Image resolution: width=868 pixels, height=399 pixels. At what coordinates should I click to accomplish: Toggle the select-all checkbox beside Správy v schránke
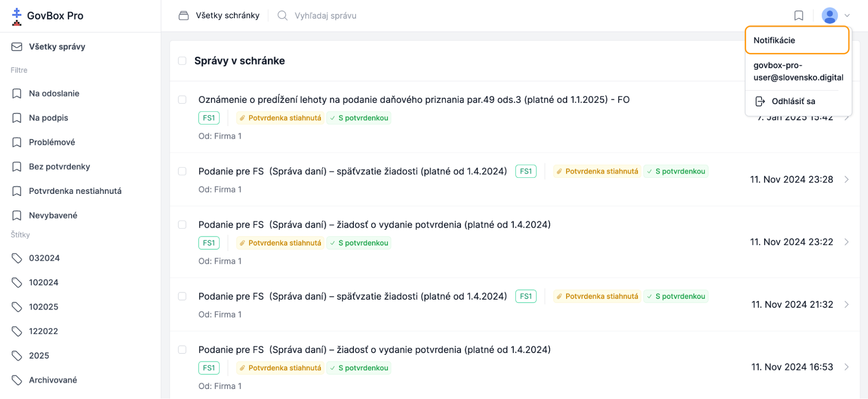pyautogui.click(x=182, y=61)
